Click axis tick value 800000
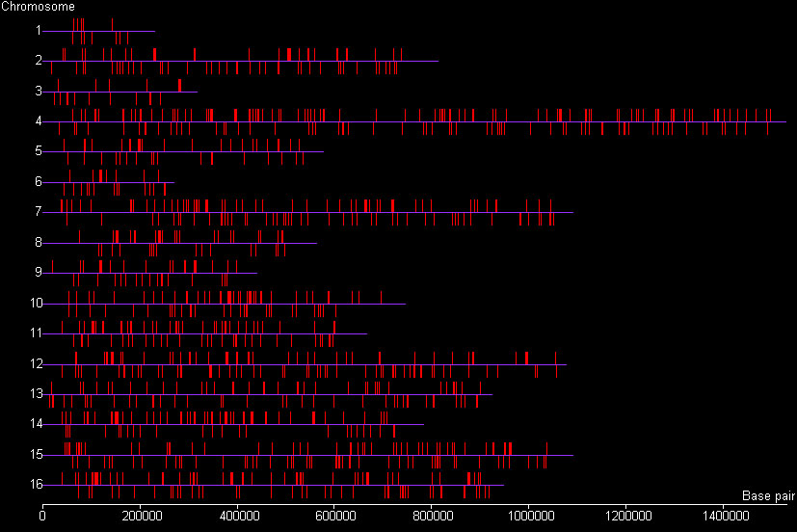The height and width of the screenshot is (532, 797). [x=433, y=517]
